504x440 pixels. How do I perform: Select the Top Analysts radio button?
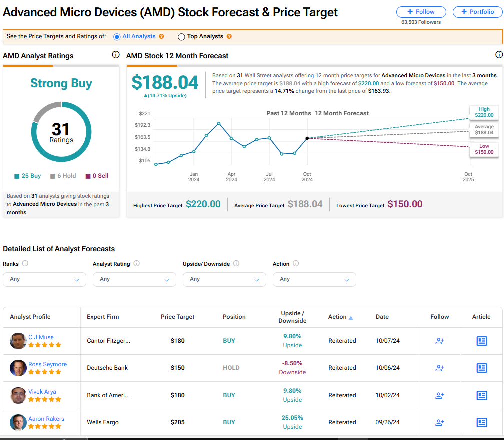click(x=181, y=37)
